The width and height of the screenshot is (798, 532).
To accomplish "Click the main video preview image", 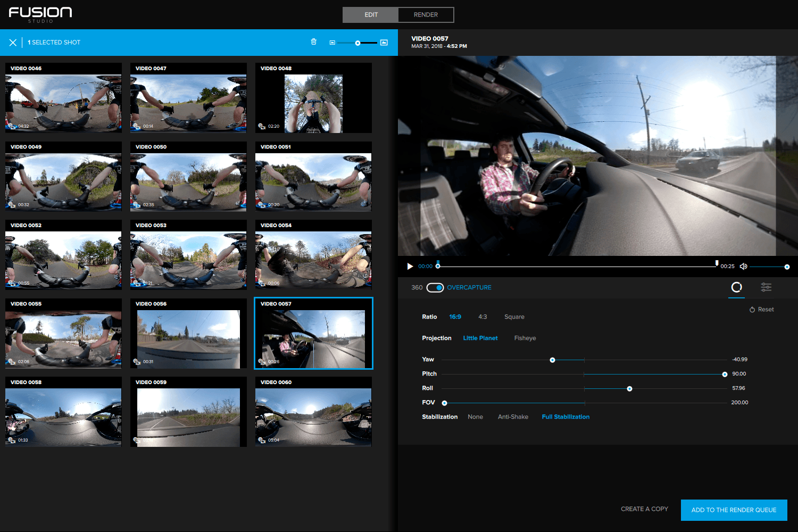I will coord(598,156).
